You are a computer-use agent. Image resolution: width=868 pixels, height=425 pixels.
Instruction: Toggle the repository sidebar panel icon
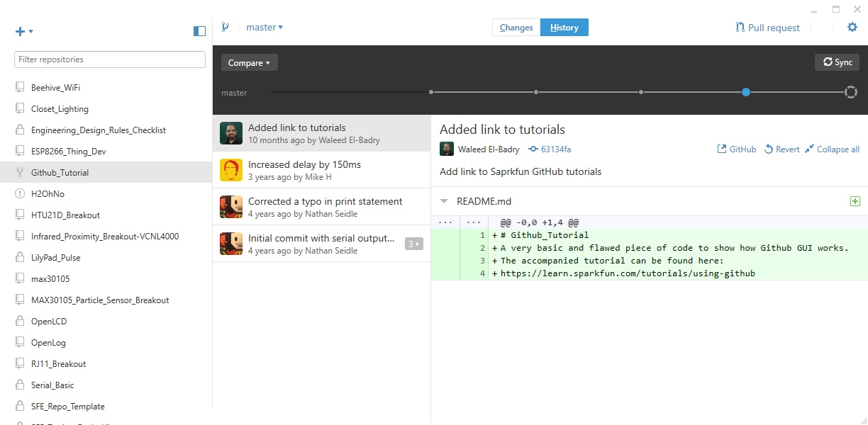coord(199,31)
